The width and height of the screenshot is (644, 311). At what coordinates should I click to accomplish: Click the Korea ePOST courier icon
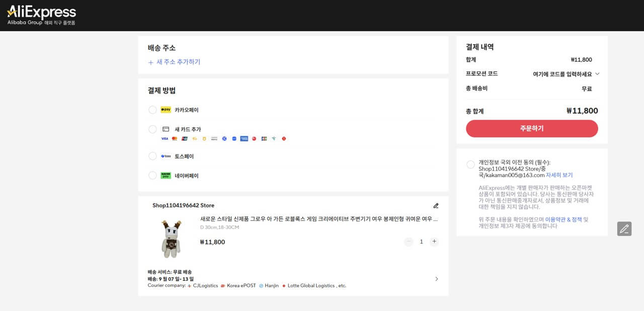click(223, 286)
